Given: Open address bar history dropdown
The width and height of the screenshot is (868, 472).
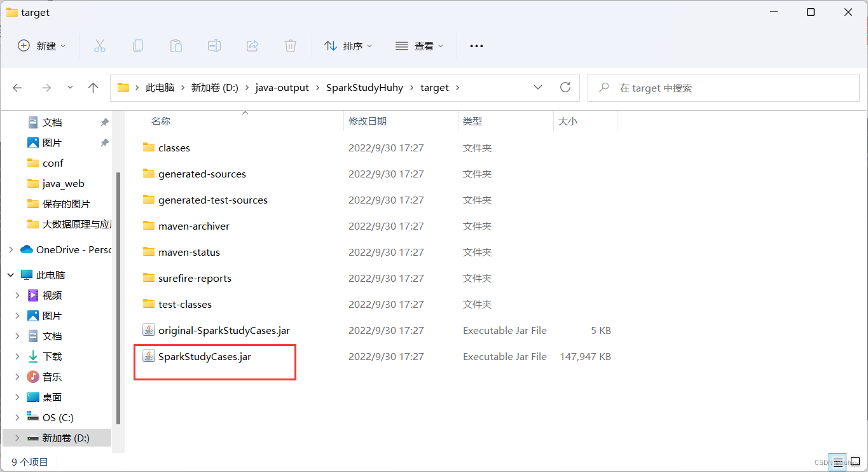Looking at the screenshot, I should (x=538, y=88).
